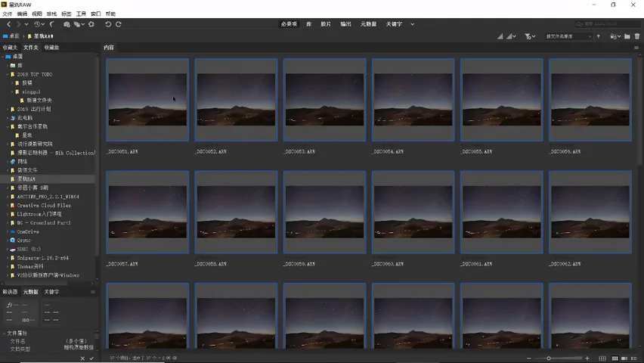The image size is (644, 363).
Task: Go forward with the right arrow icon
Action: pos(18,24)
